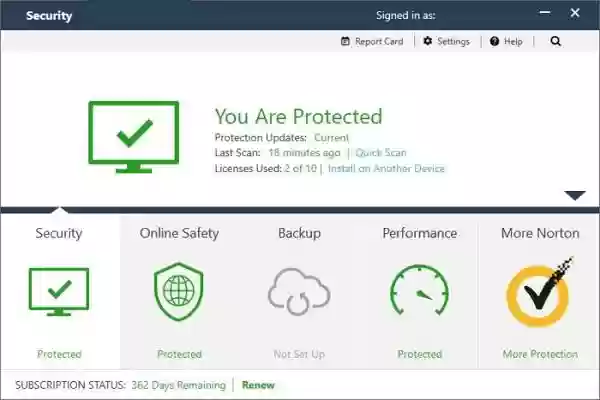Click the large green protected monitor icon

(134, 137)
